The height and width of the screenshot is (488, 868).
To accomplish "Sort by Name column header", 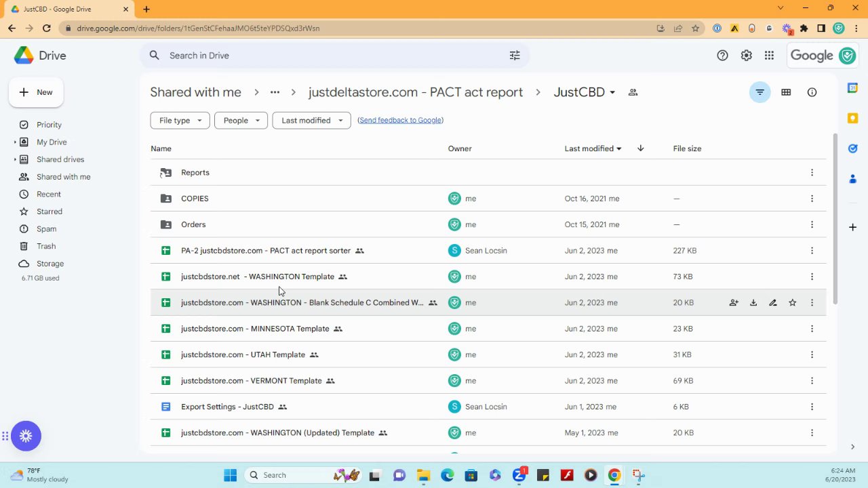I will tap(161, 148).
